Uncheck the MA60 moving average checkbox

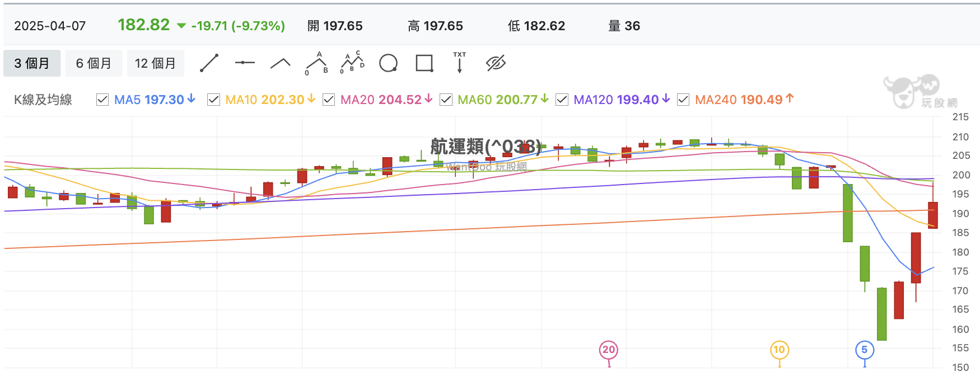tap(446, 100)
